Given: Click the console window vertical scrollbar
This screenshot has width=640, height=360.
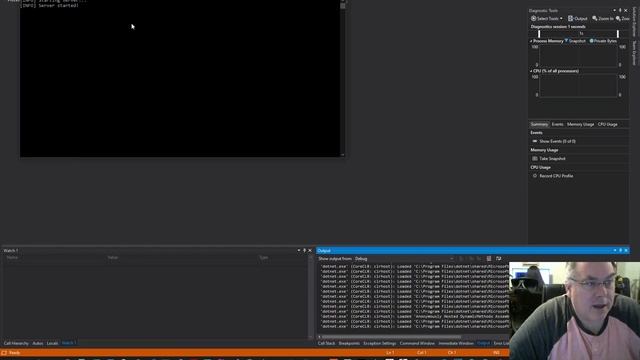Looking at the screenshot, I should (342, 78).
